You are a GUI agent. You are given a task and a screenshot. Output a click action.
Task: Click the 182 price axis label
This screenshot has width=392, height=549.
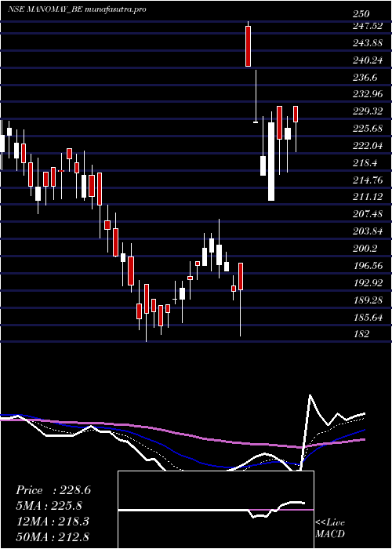[361, 334]
